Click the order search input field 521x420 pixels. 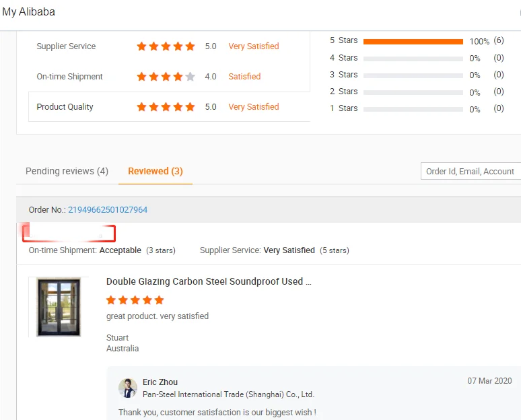pyautogui.click(x=471, y=171)
